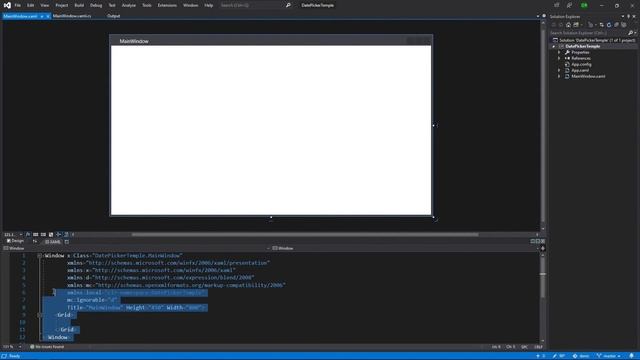The height and width of the screenshot is (360, 640).
Task: Click the swap panes arrows icon
Action: pos(35,242)
